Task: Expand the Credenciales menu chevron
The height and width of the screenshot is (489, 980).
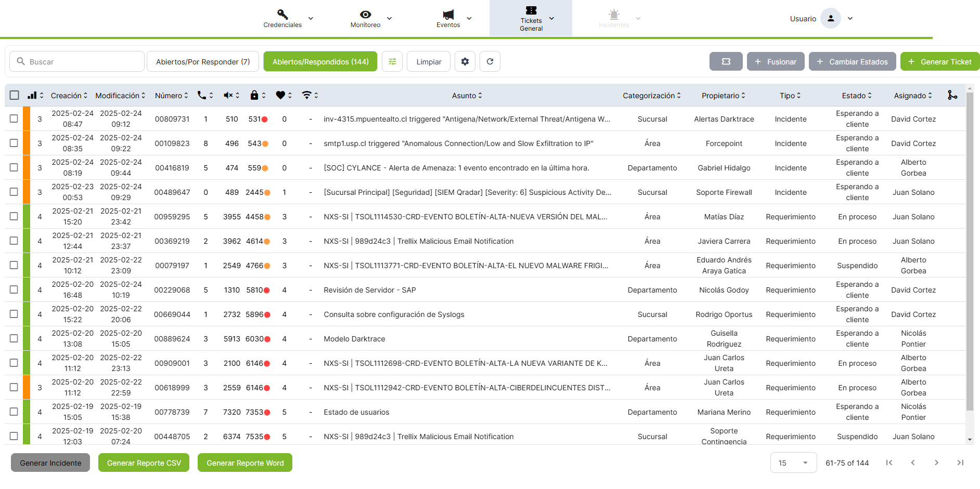Action: pyautogui.click(x=311, y=18)
